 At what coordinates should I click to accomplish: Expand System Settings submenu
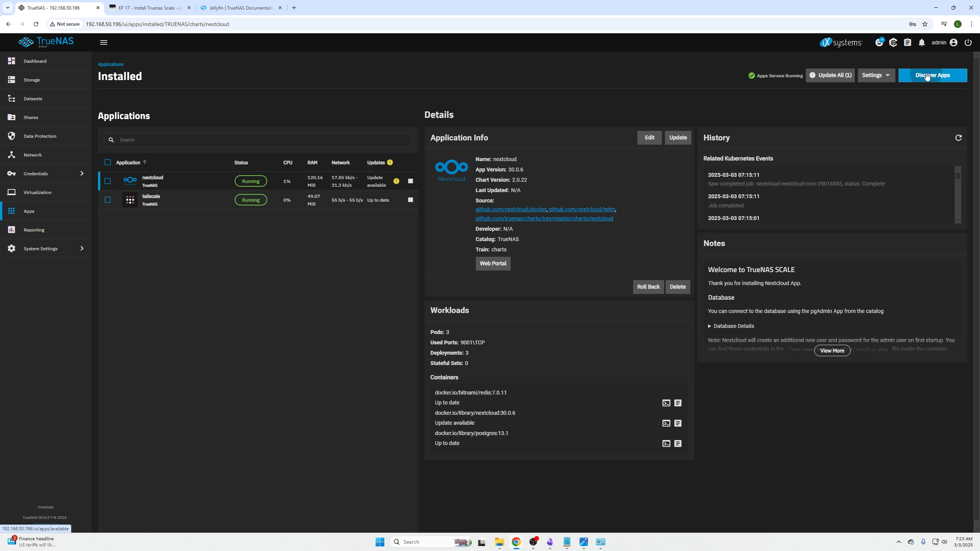[x=82, y=249]
